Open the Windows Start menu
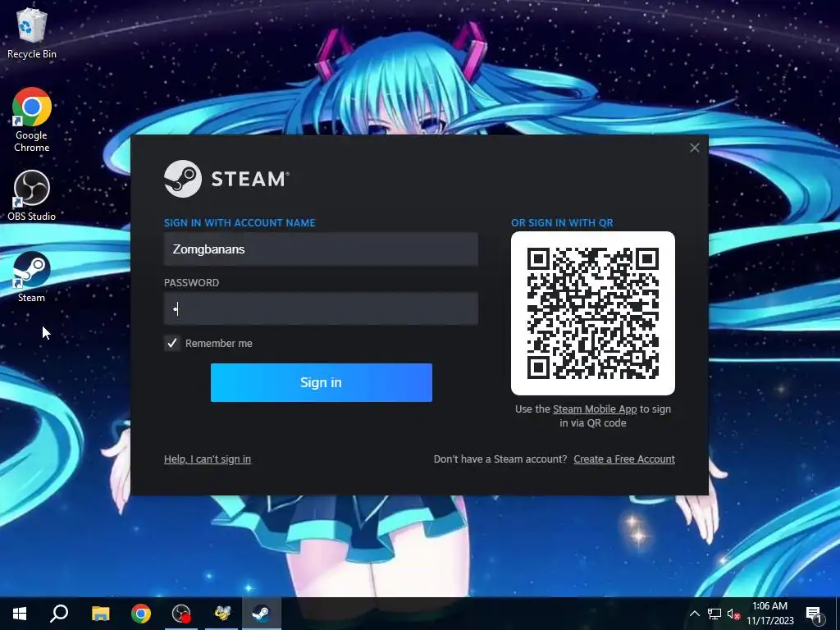Viewport: 840px width, 630px height. (20, 614)
